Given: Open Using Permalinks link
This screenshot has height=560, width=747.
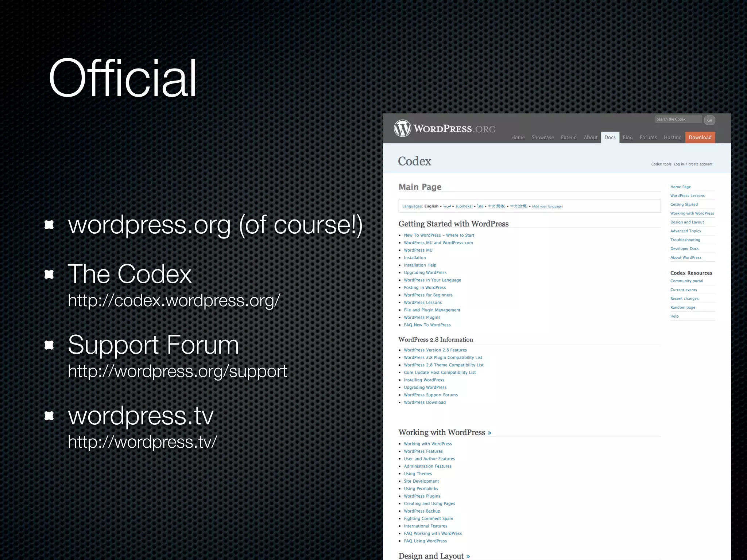Looking at the screenshot, I should tap(421, 489).
